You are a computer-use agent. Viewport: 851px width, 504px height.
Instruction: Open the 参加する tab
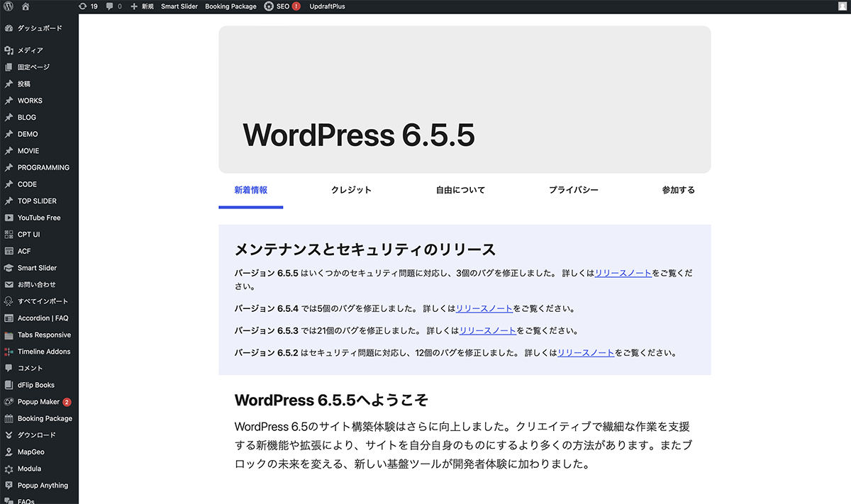pyautogui.click(x=678, y=190)
